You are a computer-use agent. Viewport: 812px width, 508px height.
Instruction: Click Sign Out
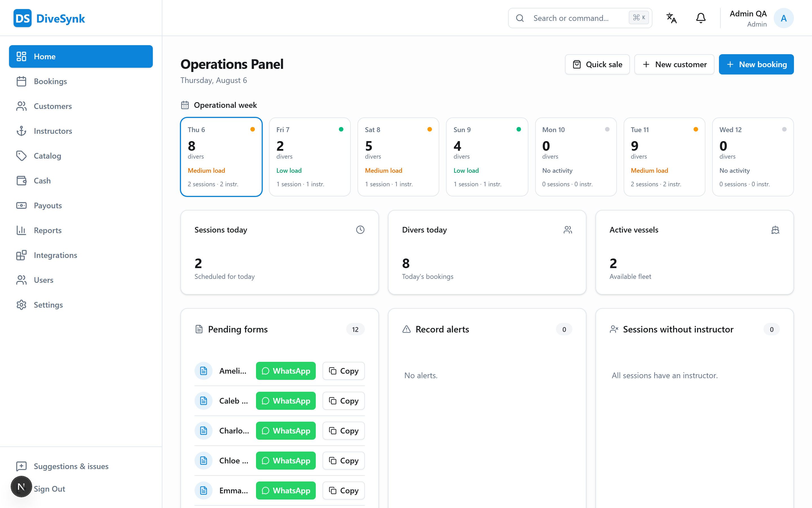point(49,489)
